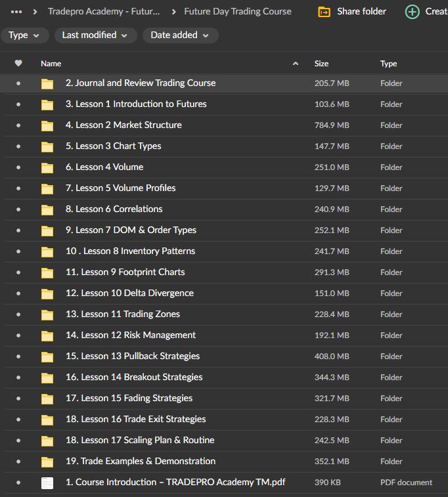Click the green Create plus icon

pyautogui.click(x=412, y=12)
